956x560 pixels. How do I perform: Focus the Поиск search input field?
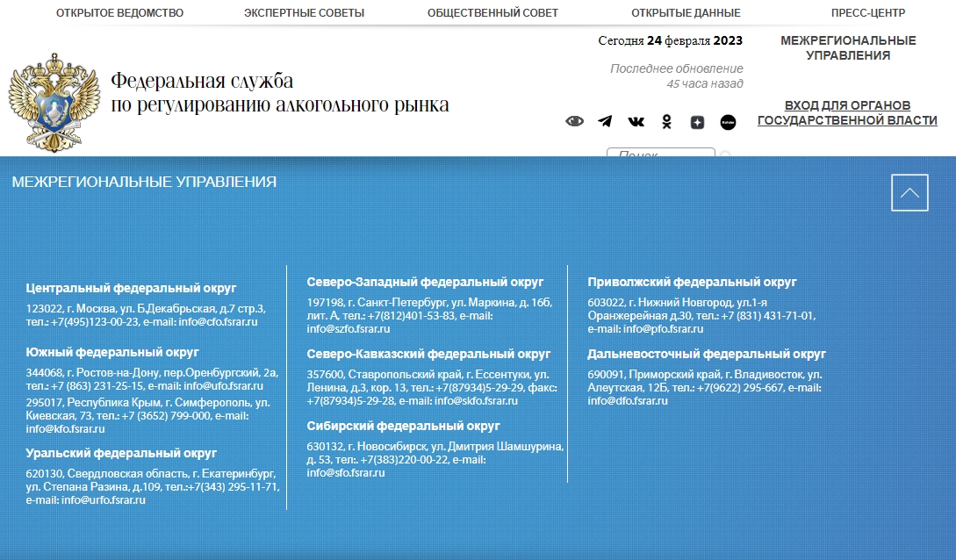coord(660,154)
